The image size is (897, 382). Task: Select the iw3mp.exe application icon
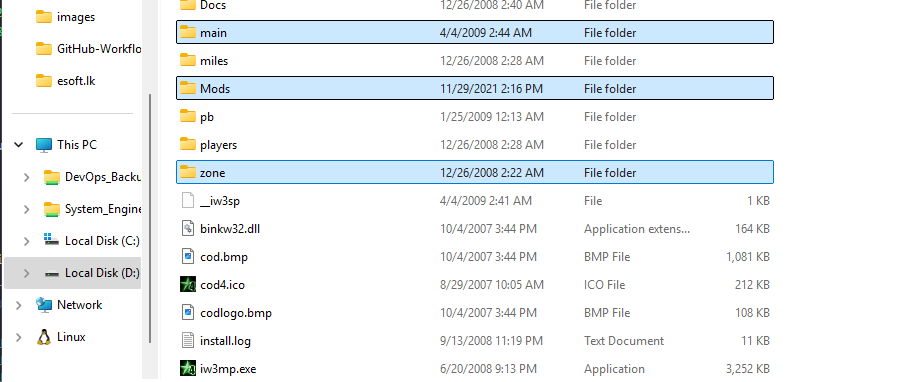pyautogui.click(x=188, y=368)
